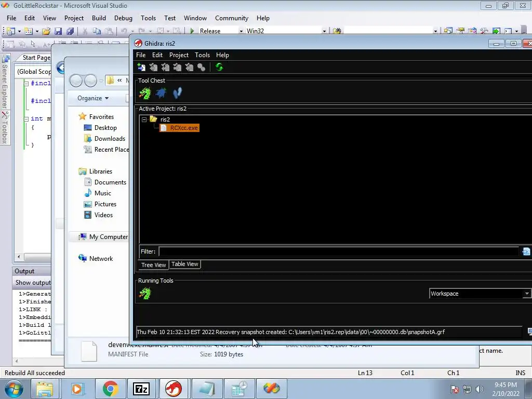Open Downloads in Explorer navigation pane
This screenshot has height=399, width=532.
(110, 138)
